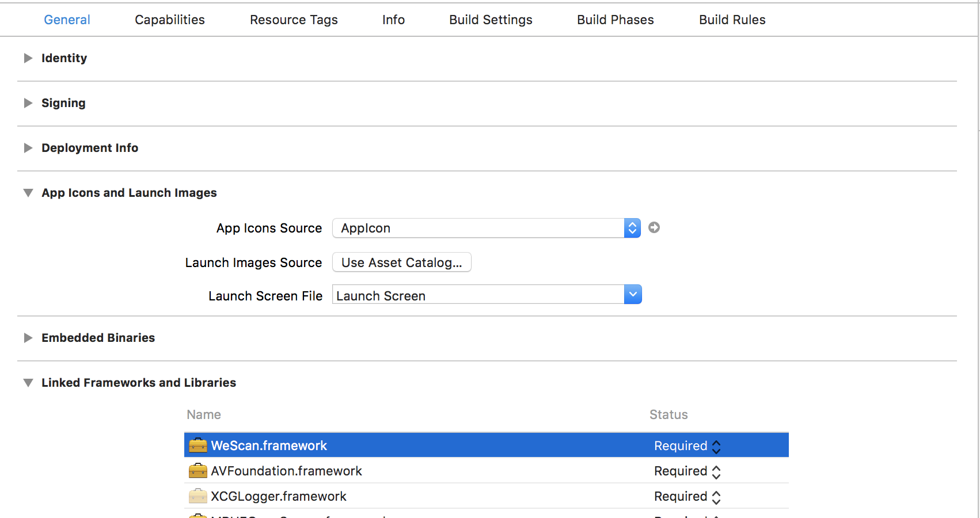Click the Launch Screen File label
Image resolution: width=980 pixels, height=518 pixels.
[265, 296]
